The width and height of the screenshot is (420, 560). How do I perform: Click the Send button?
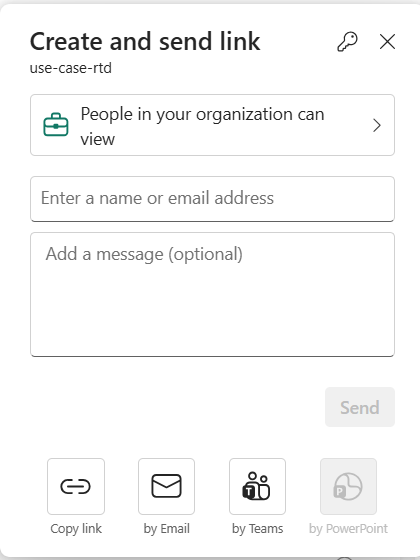coord(360,407)
